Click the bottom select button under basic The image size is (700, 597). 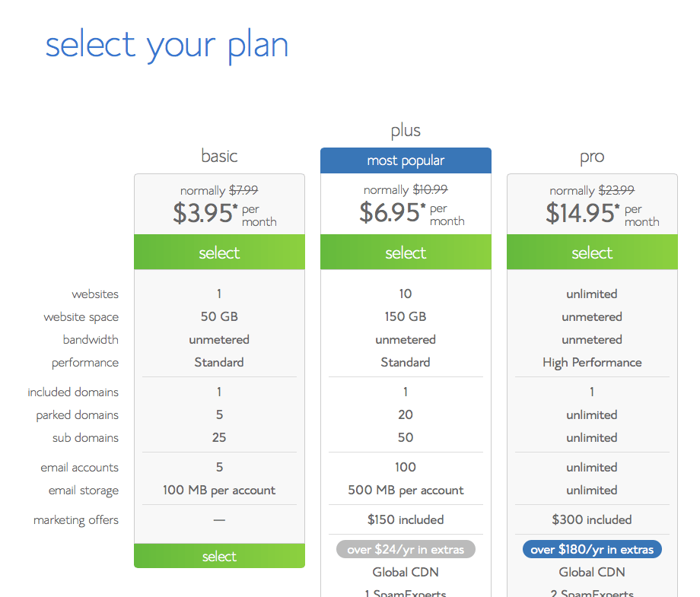pos(219,556)
